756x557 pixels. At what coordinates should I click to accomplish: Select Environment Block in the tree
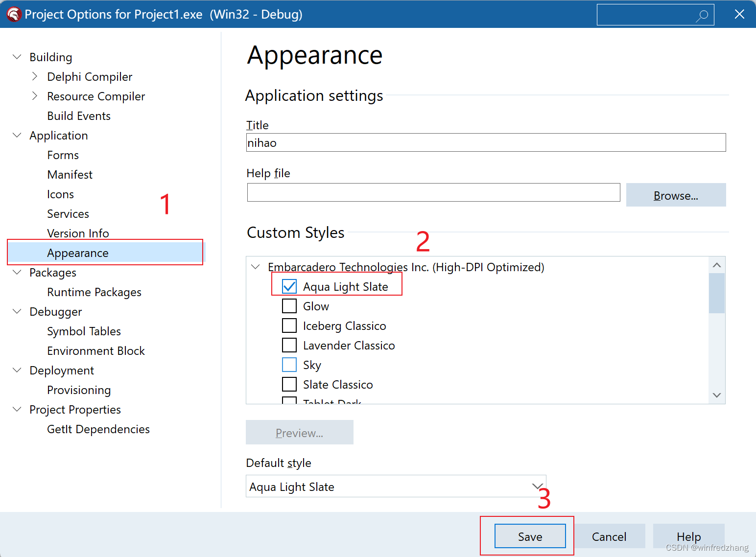[96, 351]
